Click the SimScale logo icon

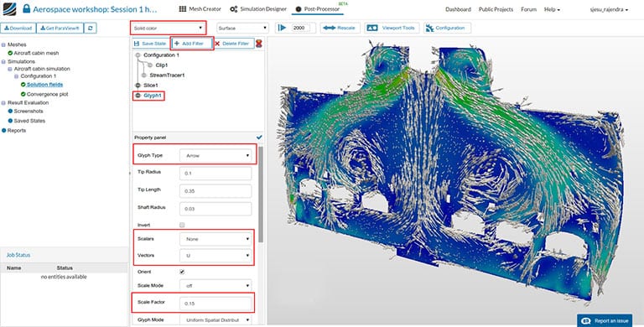click(x=9, y=8)
